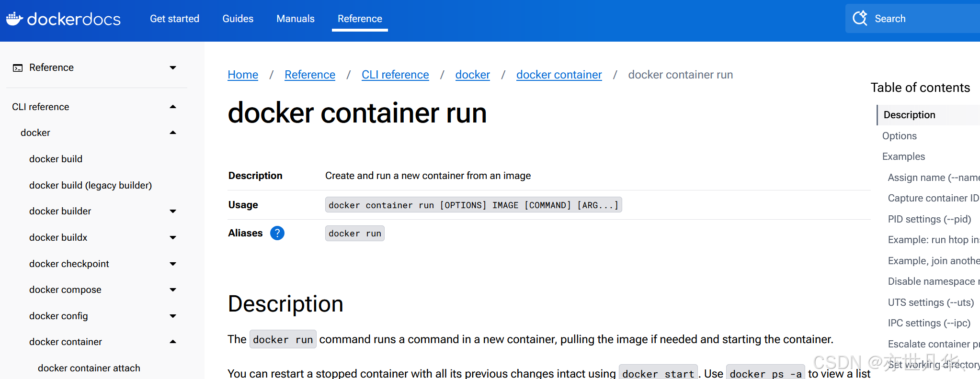Jump to IPC settings (--ipc) contents entry
The image size is (980, 379).
tap(929, 323)
